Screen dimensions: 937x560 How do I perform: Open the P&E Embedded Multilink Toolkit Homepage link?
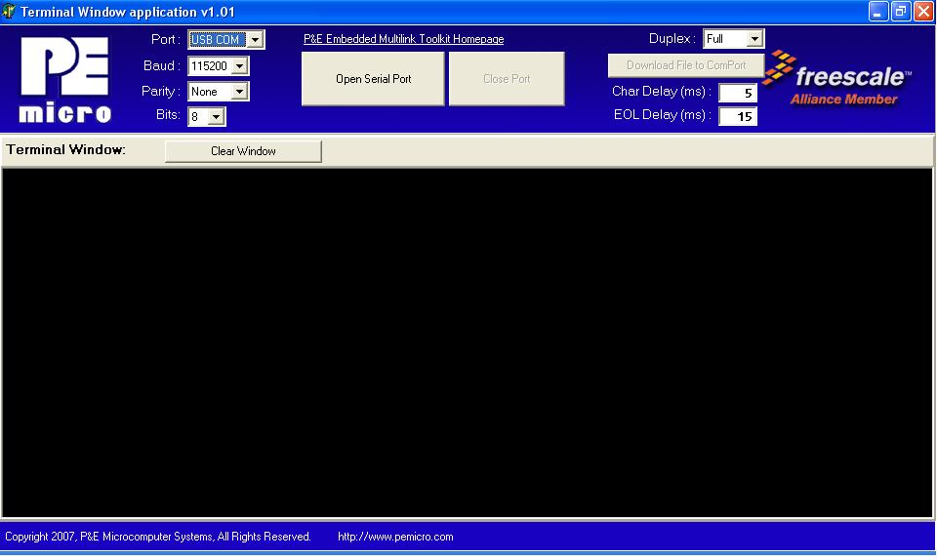pos(403,39)
